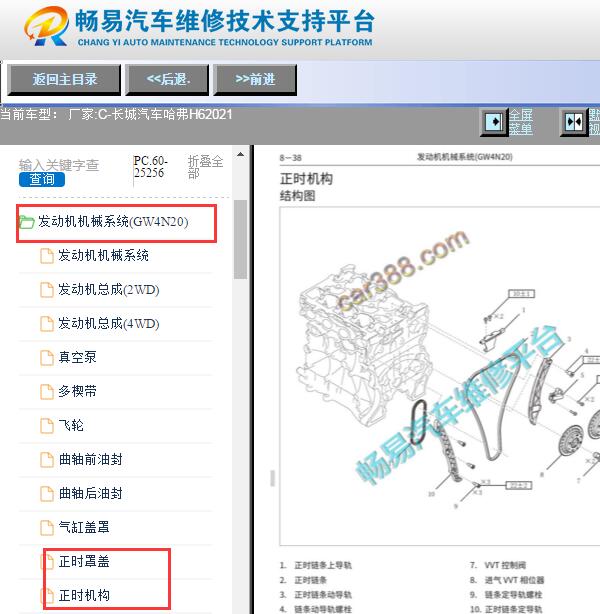Viewport: 600px width, 614px height.
Task: Click the document icon beside 发动机机械系统
Action: (x=47, y=256)
